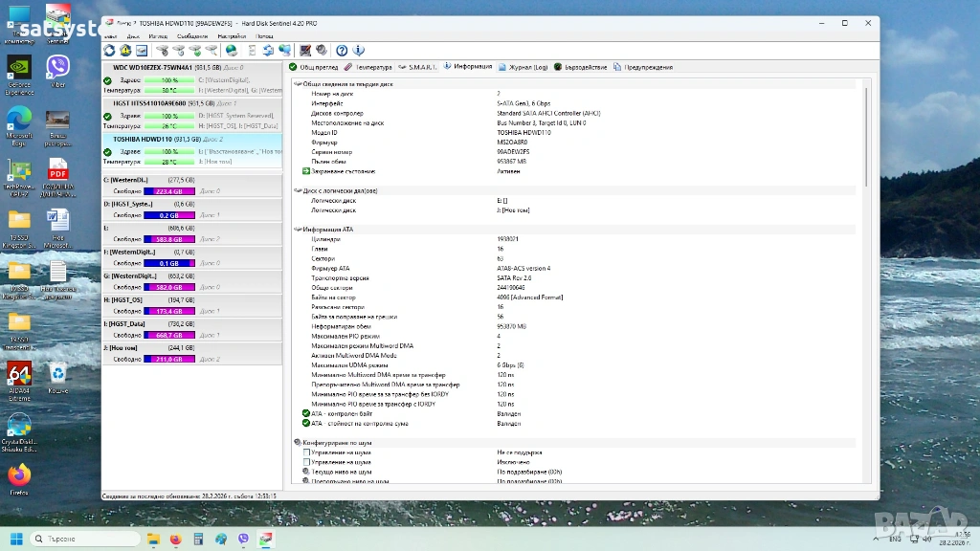980x551 pixels.
Task: Click the free space bar of C: [WesternDi..]
Action: (x=168, y=191)
